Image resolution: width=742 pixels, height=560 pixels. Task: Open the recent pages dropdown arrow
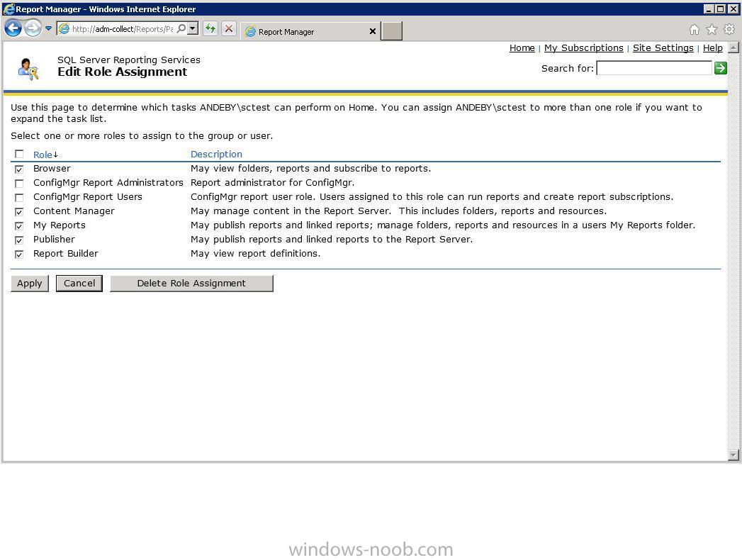click(48, 28)
